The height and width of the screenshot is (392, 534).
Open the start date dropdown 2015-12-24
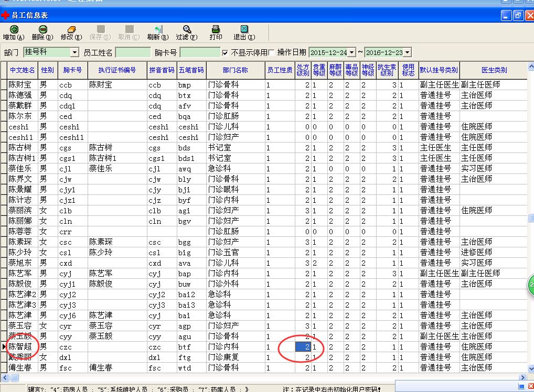(352, 52)
